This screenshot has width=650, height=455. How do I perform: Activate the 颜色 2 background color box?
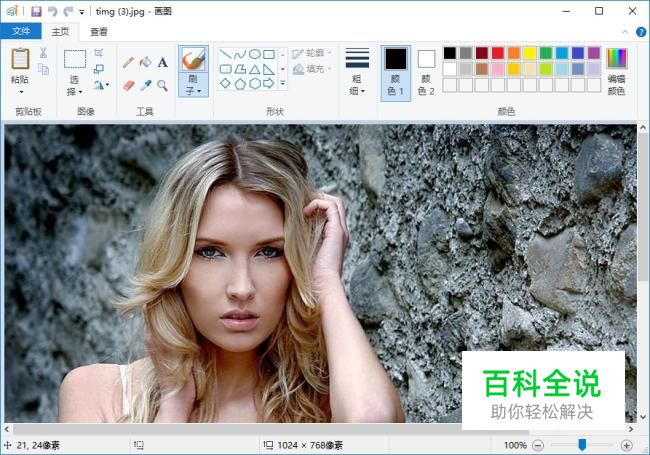(426, 71)
